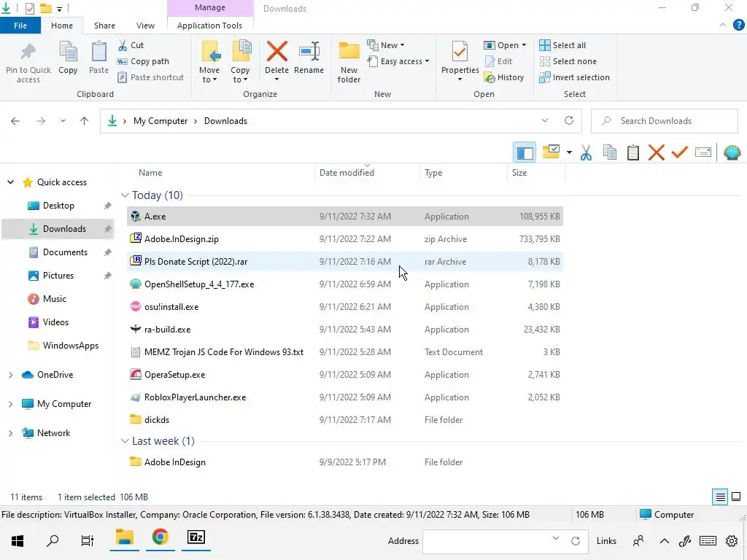The width and height of the screenshot is (747, 560).
Task: Switch to the Home ribbon tab
Action: coord(62,26)
